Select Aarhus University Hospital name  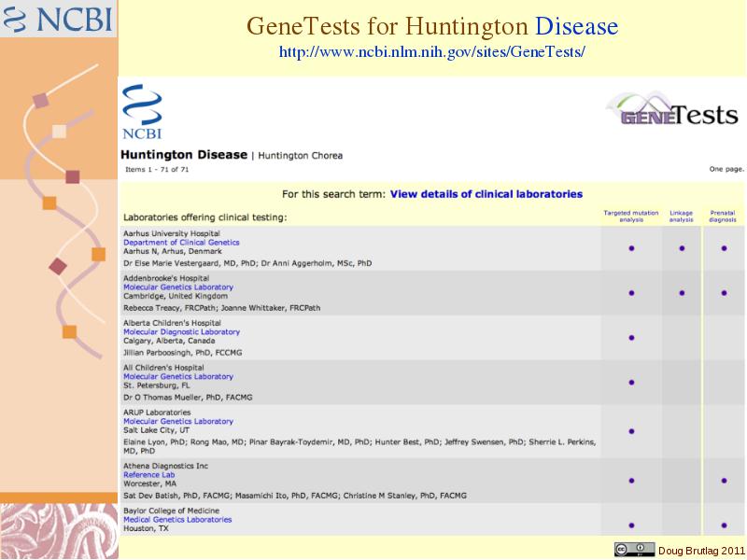point(172,233)
